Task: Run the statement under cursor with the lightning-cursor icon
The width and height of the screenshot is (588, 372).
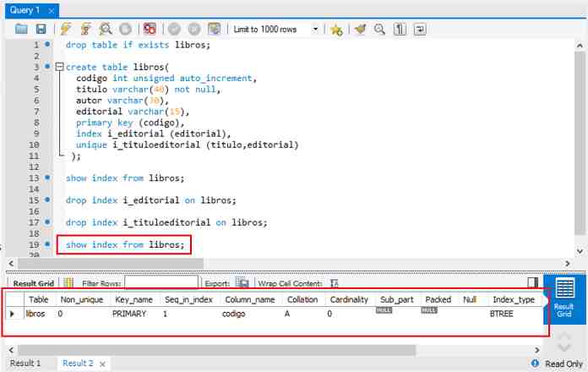Action: pos(85,29)
